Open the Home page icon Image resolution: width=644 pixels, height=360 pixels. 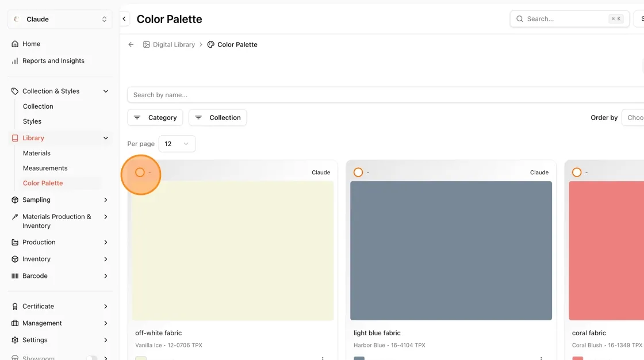coord(15,44)
